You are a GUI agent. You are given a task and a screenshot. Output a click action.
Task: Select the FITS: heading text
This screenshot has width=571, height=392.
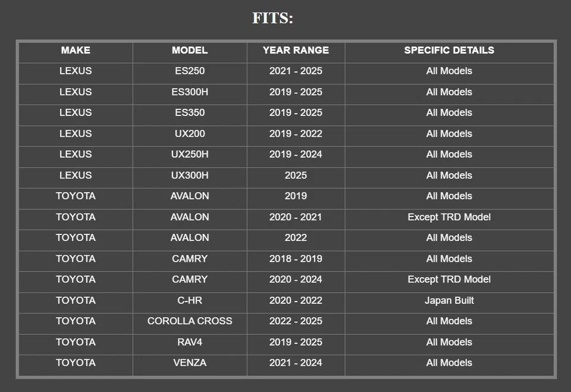coord(273,18)
